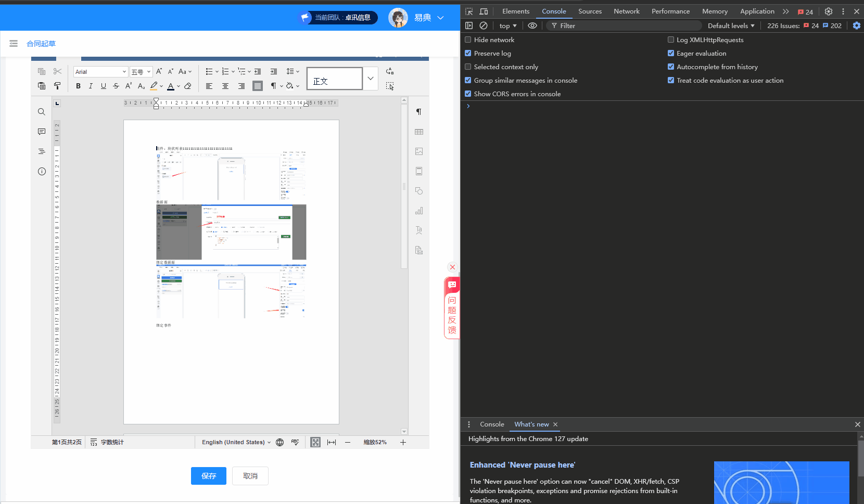Open Image settings in right sidebar
The width and height of the screenshot is (864, 504).
coord(419,151)
